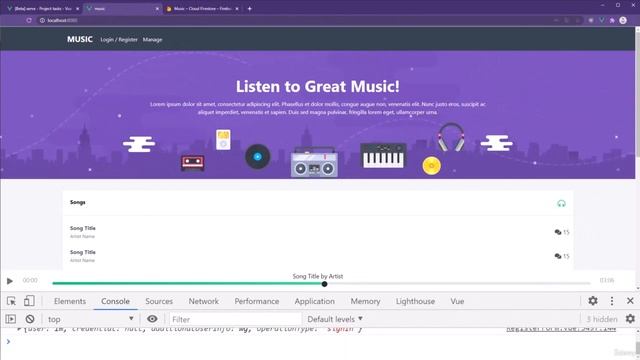Screen dimensions: 640x360
Task: Open the Manage link in the header
Action: pos(152,40)
